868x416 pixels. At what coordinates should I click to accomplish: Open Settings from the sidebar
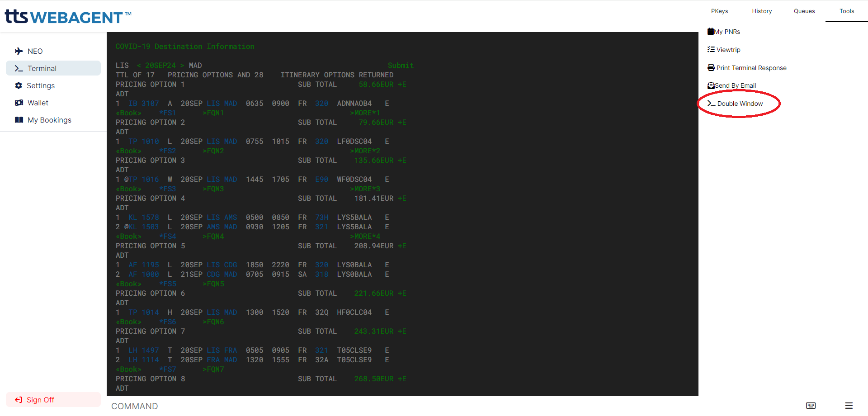pos(53,85)
